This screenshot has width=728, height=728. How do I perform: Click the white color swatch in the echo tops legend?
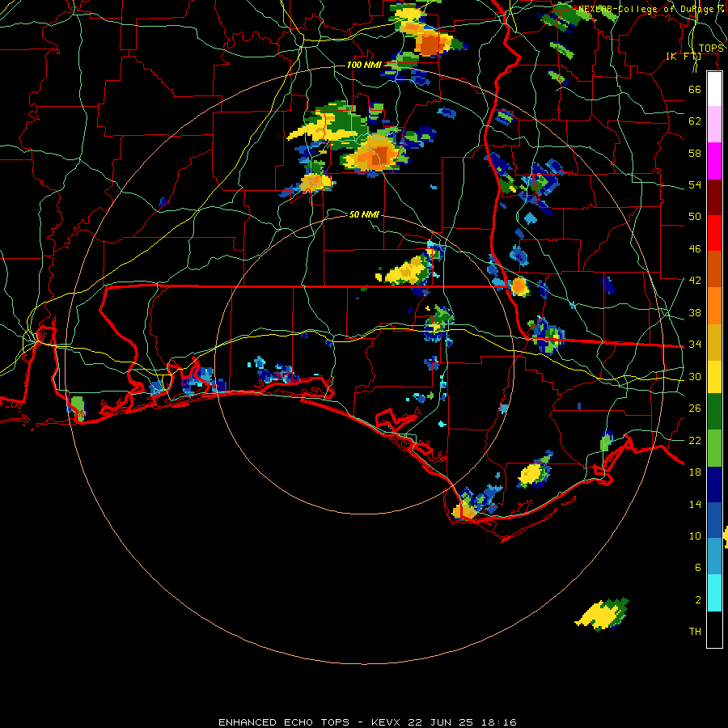pyautogui.click(x=714, y=89)
